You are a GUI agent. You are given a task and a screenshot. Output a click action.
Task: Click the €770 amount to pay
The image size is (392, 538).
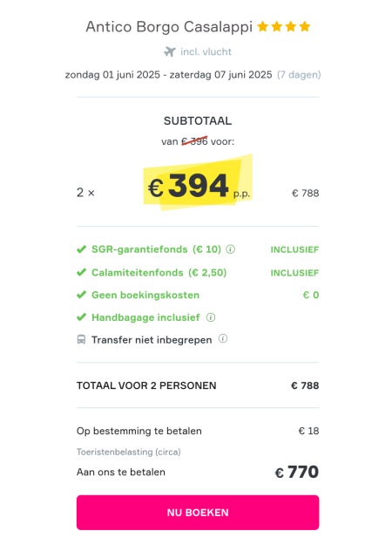(297, 472)
